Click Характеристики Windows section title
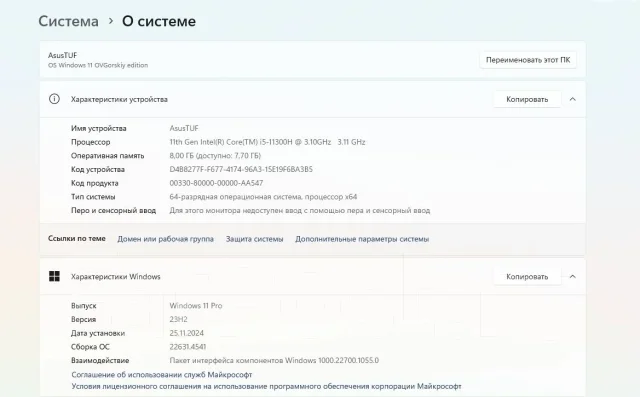The image size is (640, 397). (x=116, y=277)
